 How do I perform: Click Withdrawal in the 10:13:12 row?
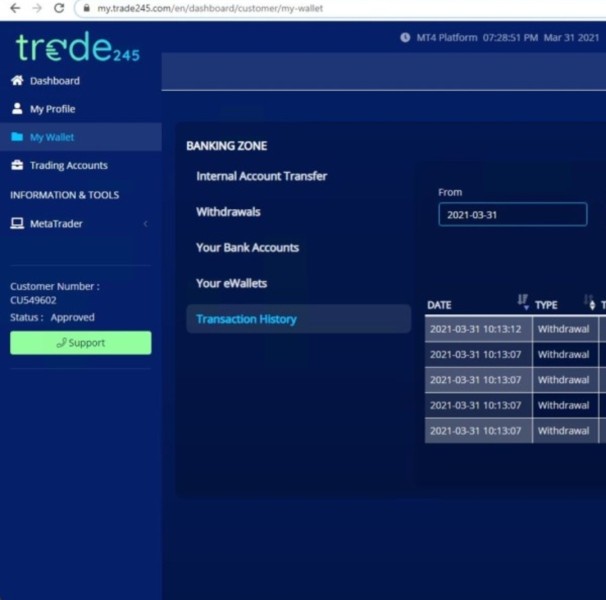565,329
